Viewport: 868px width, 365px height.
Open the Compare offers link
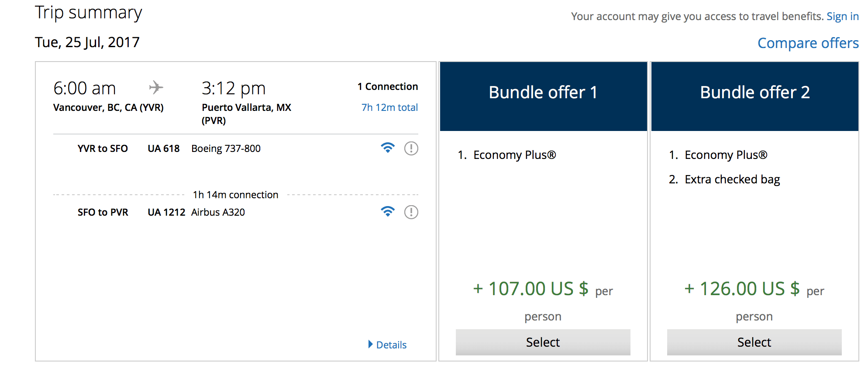808,43
